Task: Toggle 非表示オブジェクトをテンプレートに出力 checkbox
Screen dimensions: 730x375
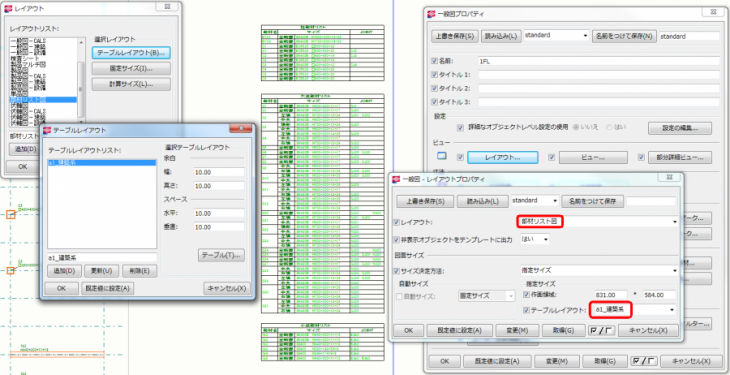Action: tap(397, 239)
